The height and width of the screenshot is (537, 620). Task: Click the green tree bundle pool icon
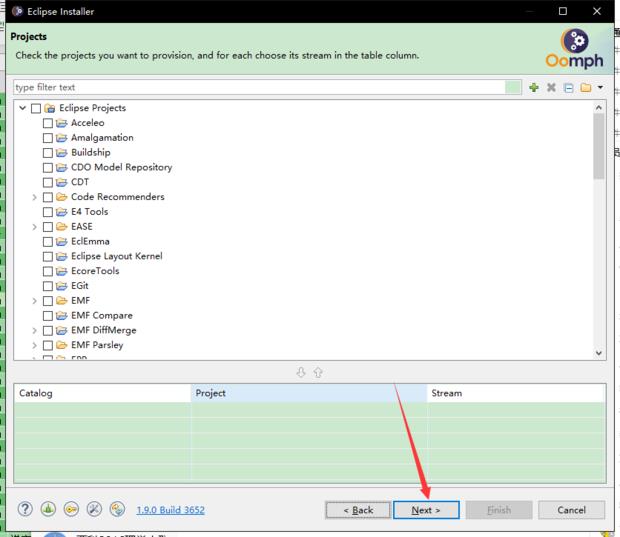[x=48, y=509]
